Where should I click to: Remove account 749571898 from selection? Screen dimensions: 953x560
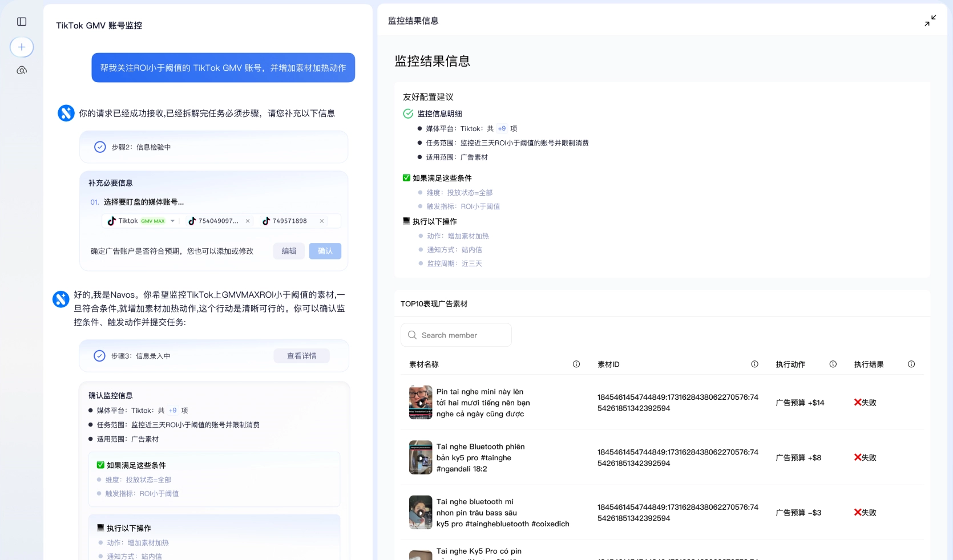coord(322,221)
